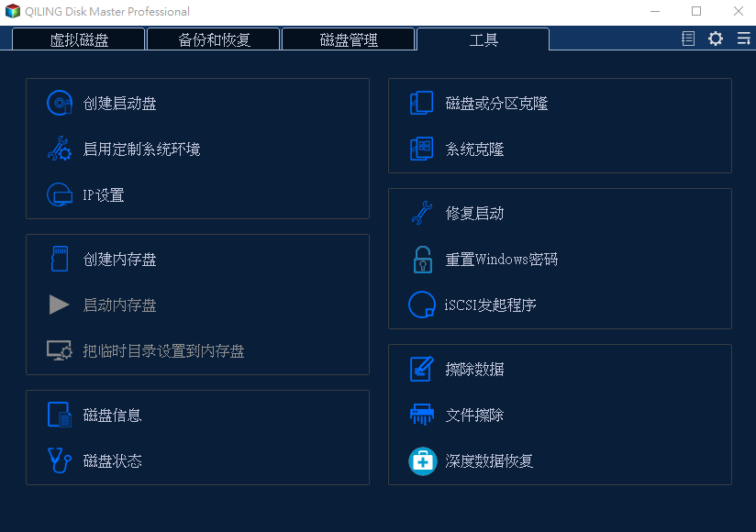Launch 擦除数据 text label
This screenshot has height=532, width=756.
[x=475, y=369]
